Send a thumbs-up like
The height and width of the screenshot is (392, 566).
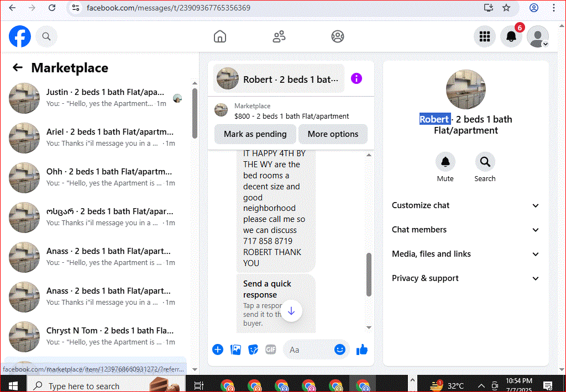[361, 349]
